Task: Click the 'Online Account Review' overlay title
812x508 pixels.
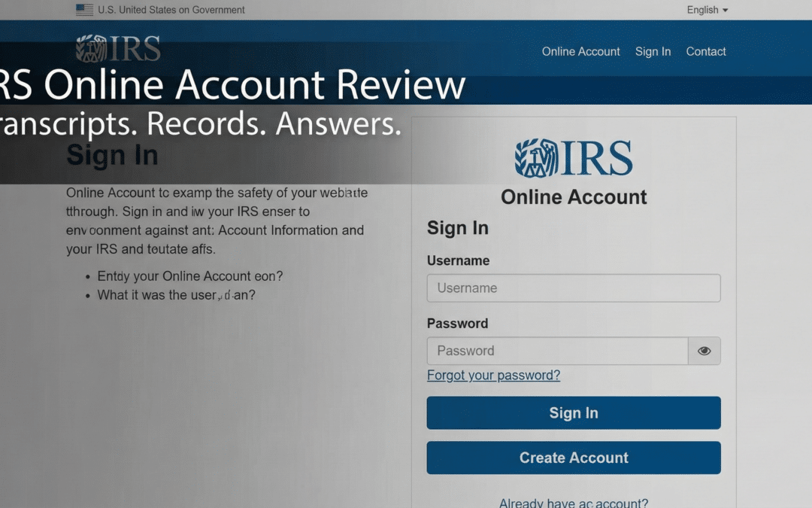Action: (x=254, y=84)
